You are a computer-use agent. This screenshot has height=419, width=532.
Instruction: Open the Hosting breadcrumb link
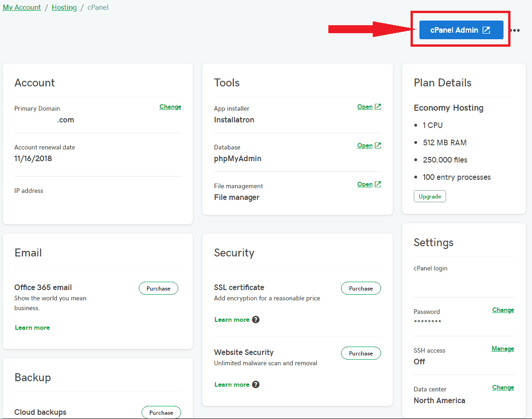[x=64, y=7]
